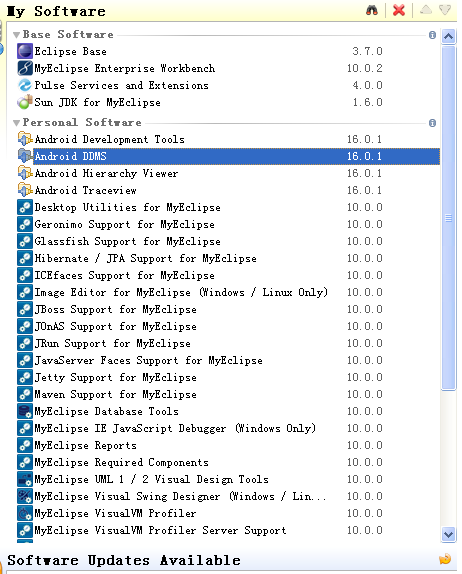Click the scrollbar down arrow

point(448,534)
